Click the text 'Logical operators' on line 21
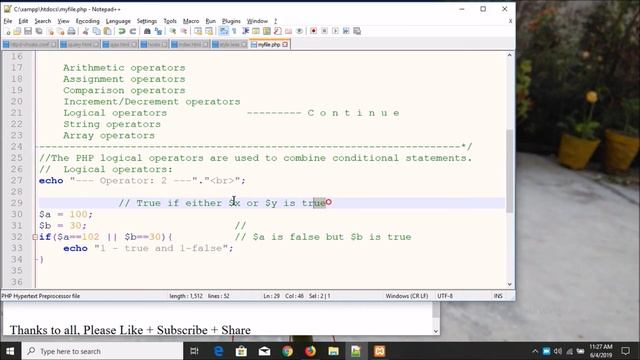This screenshot has width=640, height=360. (x=115, y=113)
